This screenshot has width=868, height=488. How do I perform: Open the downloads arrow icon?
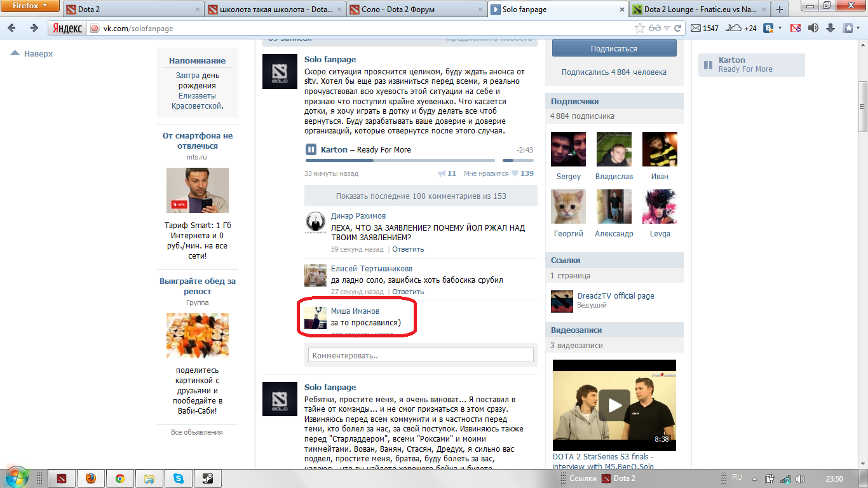(x=831, y=28)
